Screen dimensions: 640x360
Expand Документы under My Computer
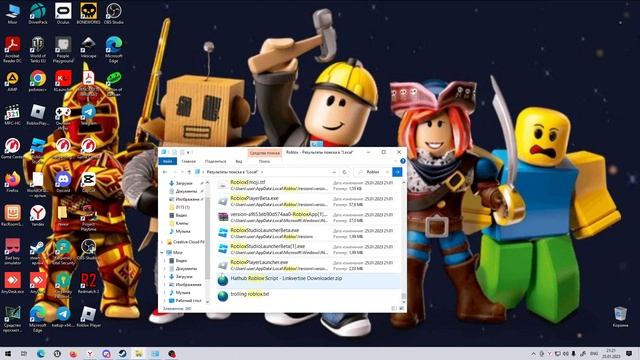coord(165,269)
